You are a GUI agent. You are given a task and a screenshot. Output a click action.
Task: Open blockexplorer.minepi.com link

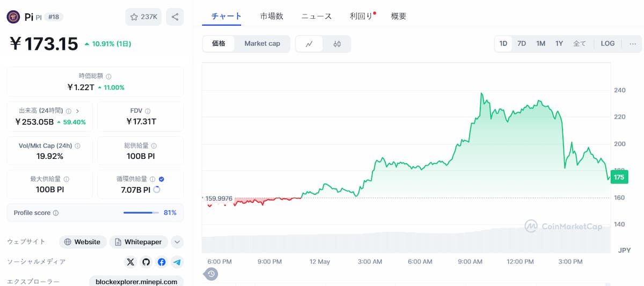[136, 281]
